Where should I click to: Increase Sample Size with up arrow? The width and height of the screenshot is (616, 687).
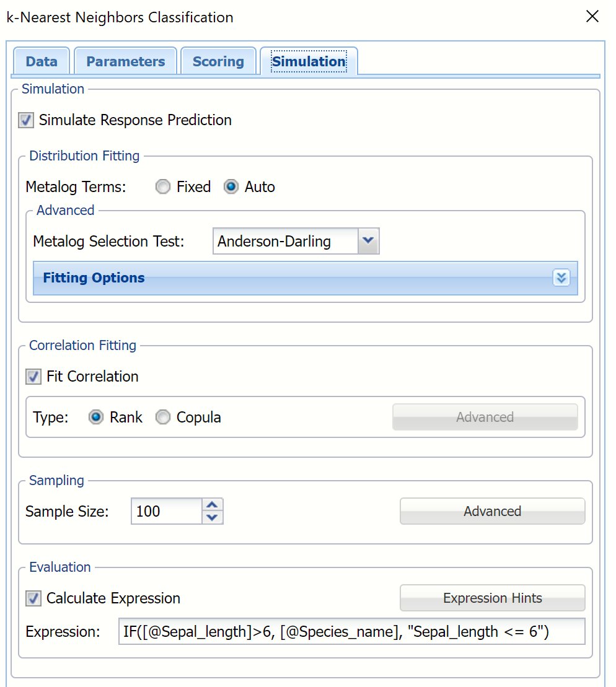(x=213, y=505)
